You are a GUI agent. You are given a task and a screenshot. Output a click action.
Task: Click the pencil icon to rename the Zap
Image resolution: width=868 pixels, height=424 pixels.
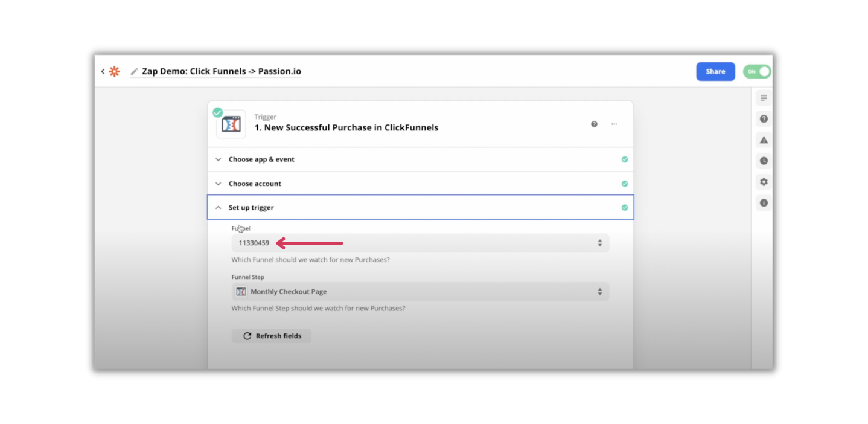[133, 71]
